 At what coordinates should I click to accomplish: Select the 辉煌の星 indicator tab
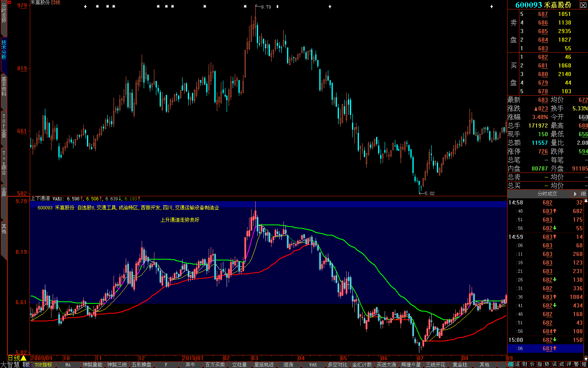pyautogui.click(x=411, y=365)
